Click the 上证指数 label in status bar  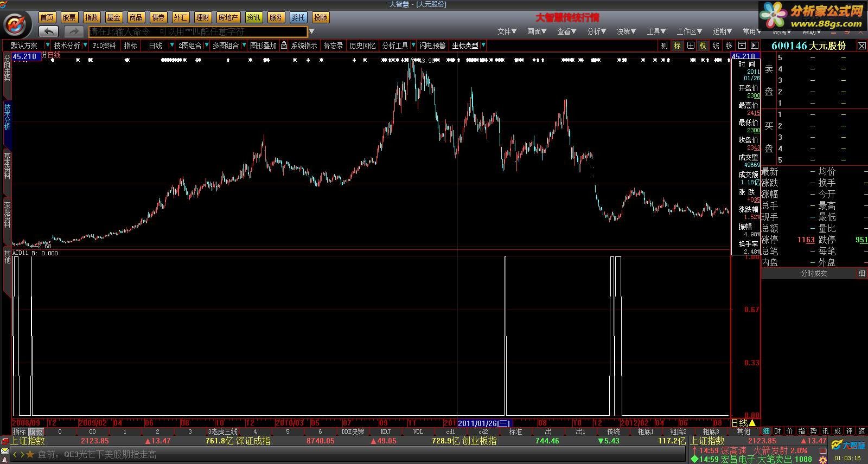coord(27,441)
